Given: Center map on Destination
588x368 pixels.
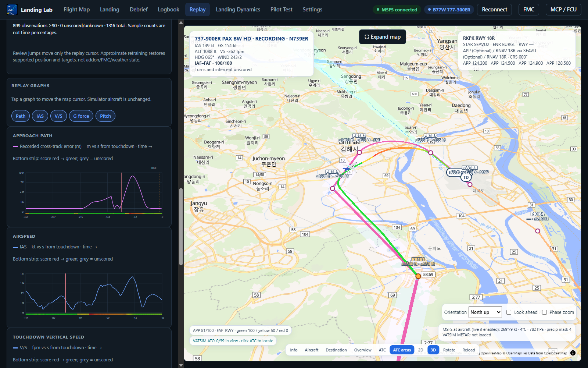Looking at the screenshot, I should [x=336, y=350].
